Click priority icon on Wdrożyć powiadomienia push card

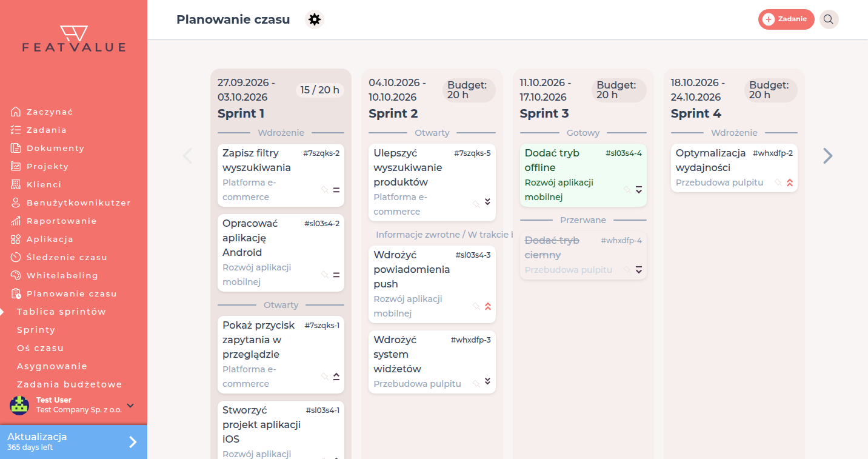tap(488, 306)
